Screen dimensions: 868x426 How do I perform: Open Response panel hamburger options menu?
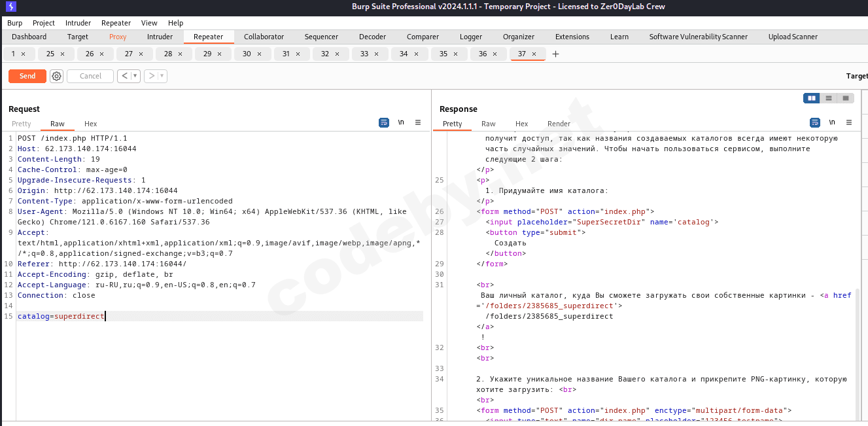(x=849, y=122)
